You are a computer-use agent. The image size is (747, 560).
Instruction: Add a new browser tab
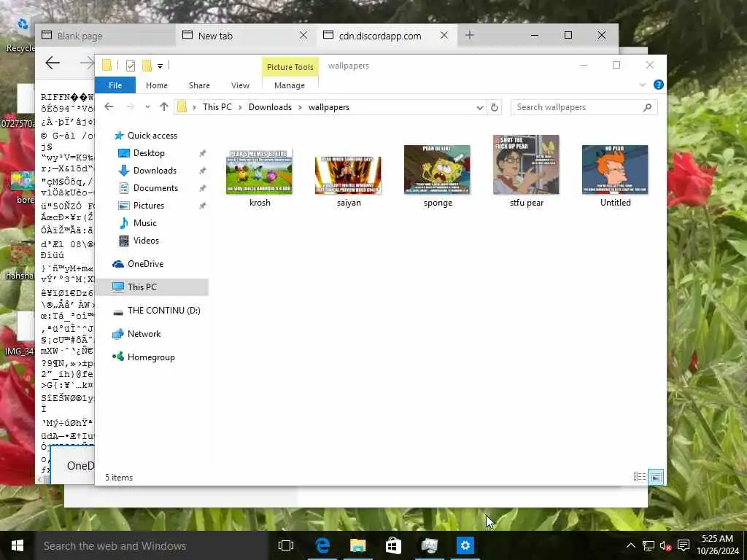pos(470,35)
